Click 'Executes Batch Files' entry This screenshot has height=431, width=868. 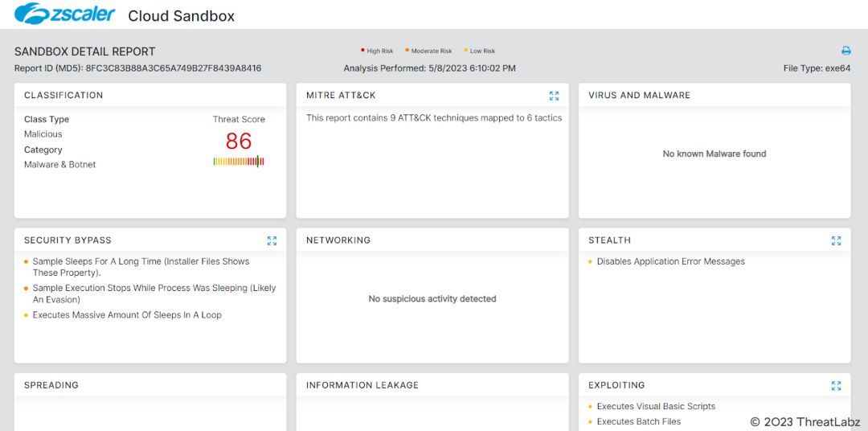(x=638, y=421)
